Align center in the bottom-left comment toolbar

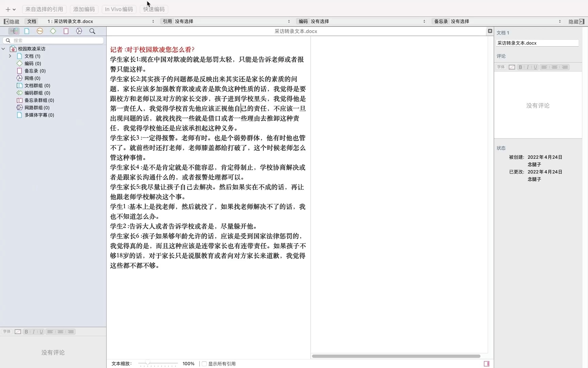point(61,332)
